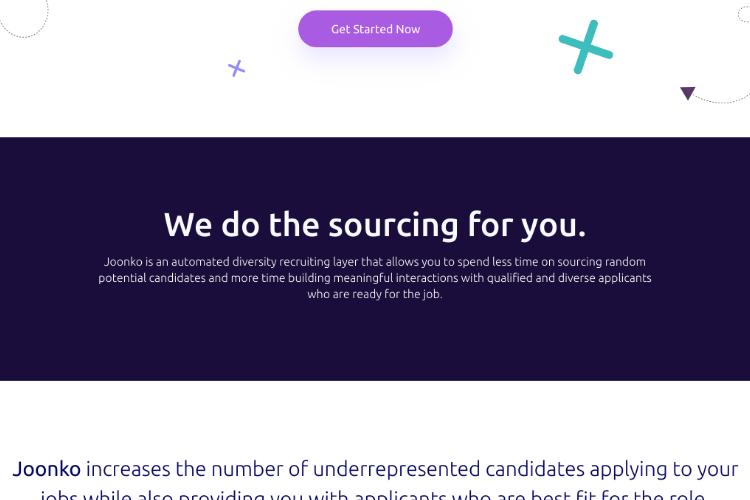750x500 pixels.
Task: Click "qualified and diverse applicants" in the banner
Action: tap(569, 278)
